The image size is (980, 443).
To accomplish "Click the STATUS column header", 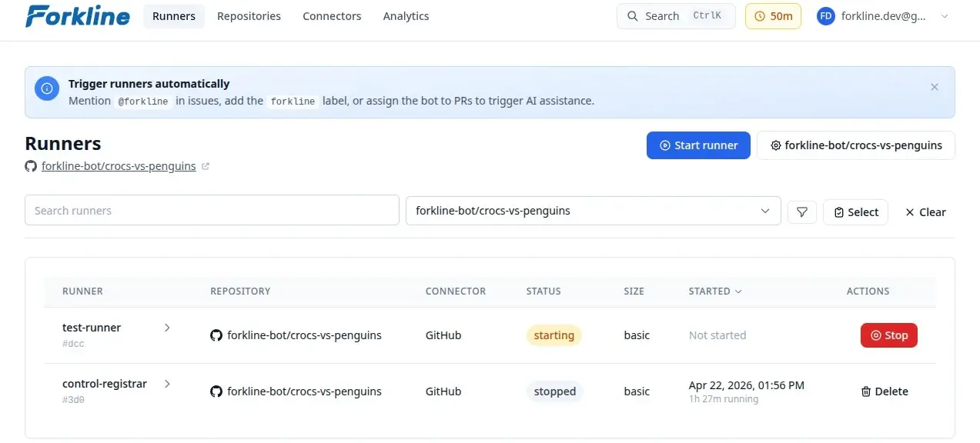I will 544,291.
